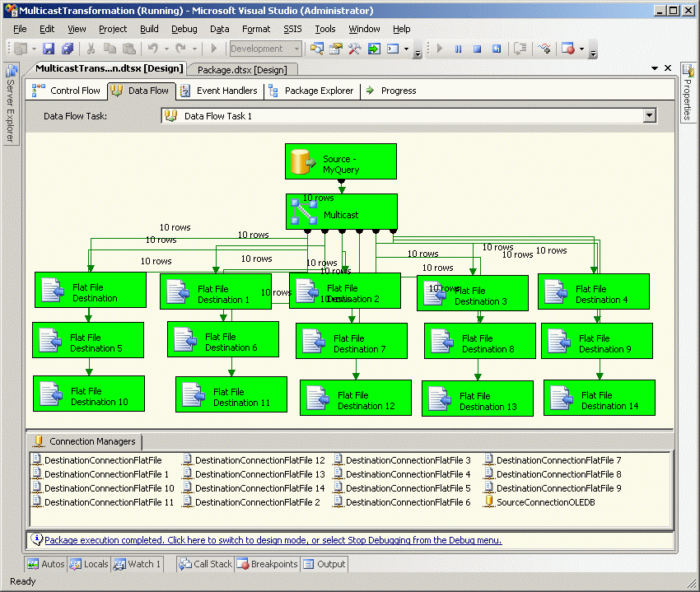Select the Flat File Destination 10 component
Screen dimensions: 700x592
pyautogui.click(x=89, y=395)
